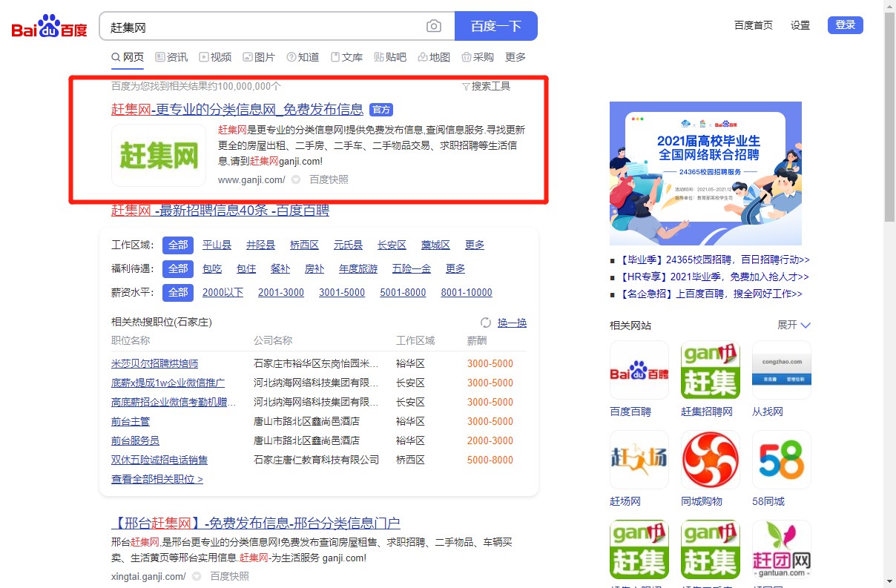Click the scrollbar up arrow

[x=890, y=6]
